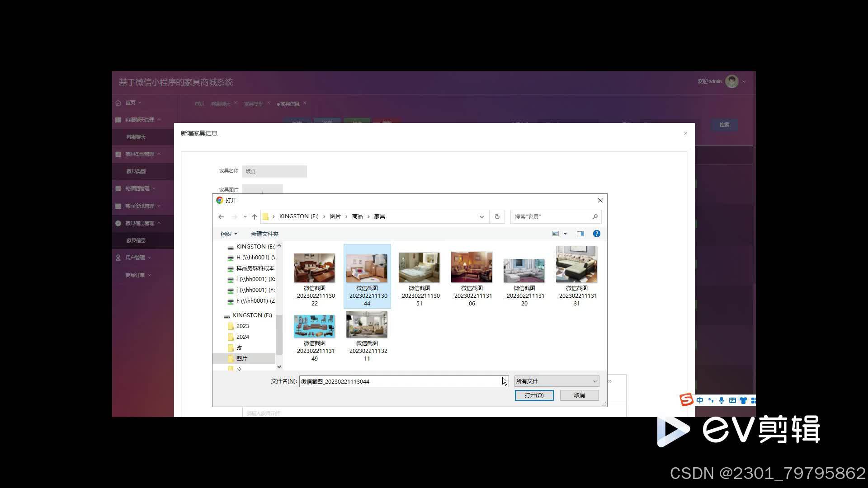Expand the view options dropdown arrow
The image size is (868, 488).
pyautogui.click(x=565, y=234)
